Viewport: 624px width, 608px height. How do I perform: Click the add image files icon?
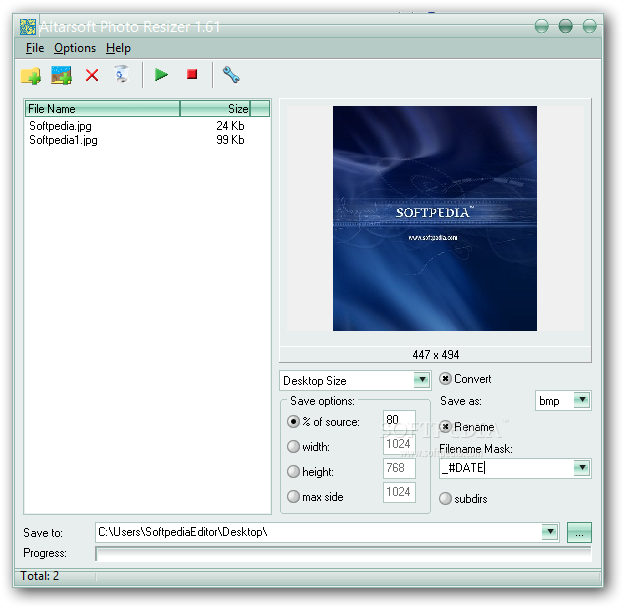61,75
